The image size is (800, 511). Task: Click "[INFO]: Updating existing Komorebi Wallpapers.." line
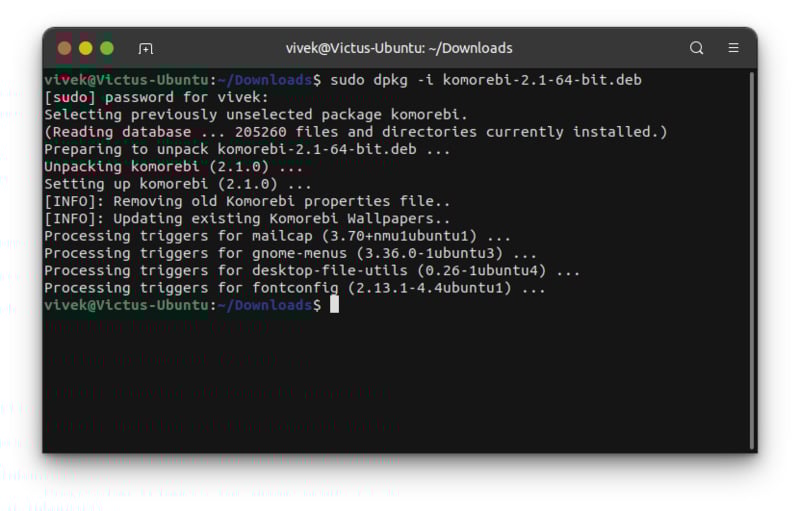pyautogui.click(x=247, y=219)
